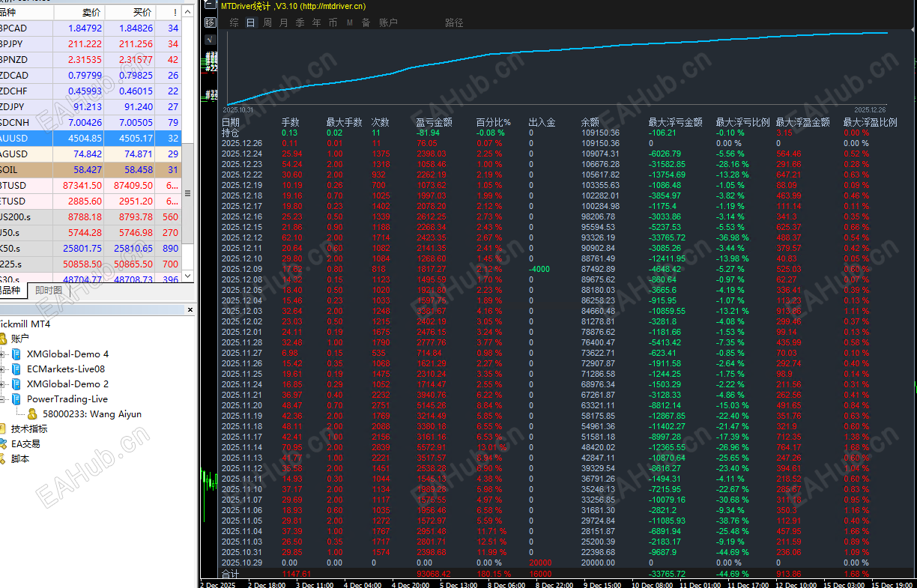Select the 年 yearly tab
Image resolution: width=917 pixels, height=588 pixels.
click(x=316, y=22)
